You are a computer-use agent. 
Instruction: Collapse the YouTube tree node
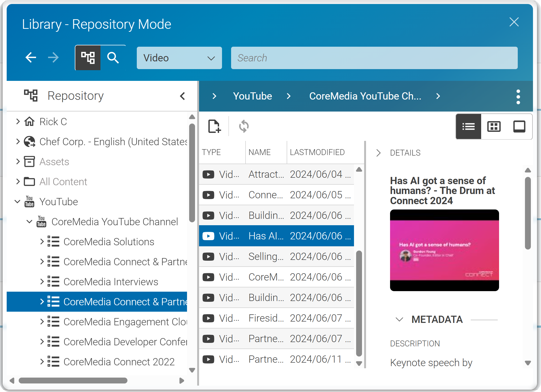(x=17, y=202)
